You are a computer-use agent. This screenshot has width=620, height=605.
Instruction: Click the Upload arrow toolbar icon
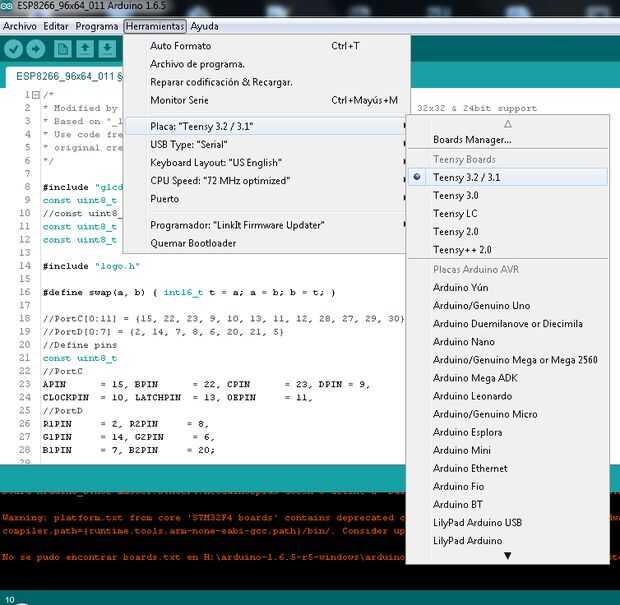point(36,49)
